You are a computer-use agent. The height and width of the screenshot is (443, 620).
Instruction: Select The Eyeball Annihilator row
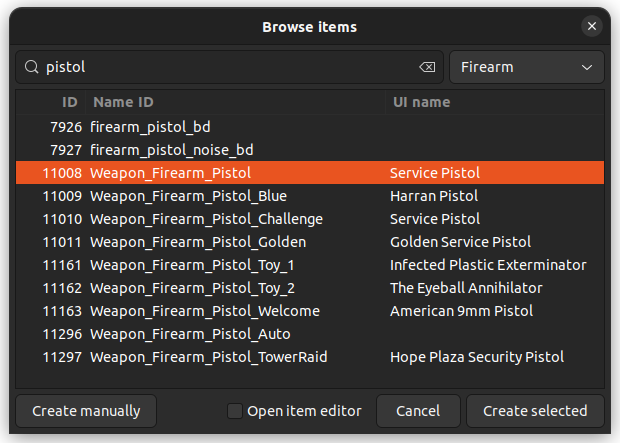click(465, 288)
